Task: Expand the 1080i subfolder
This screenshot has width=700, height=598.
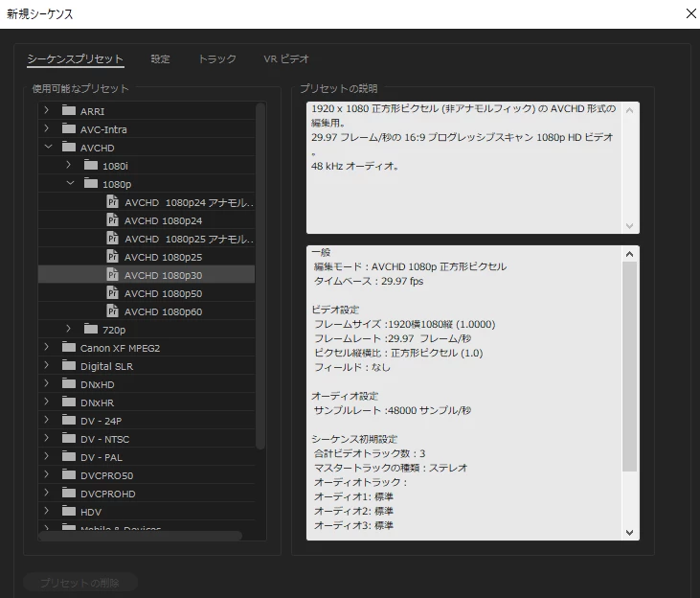Action: [69, 165]
